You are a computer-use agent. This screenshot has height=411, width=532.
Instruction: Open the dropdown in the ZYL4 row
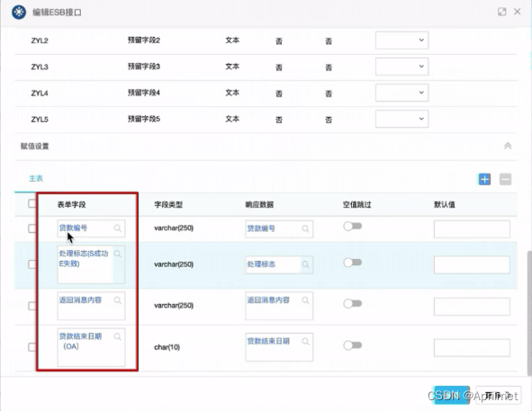(401, 93)
